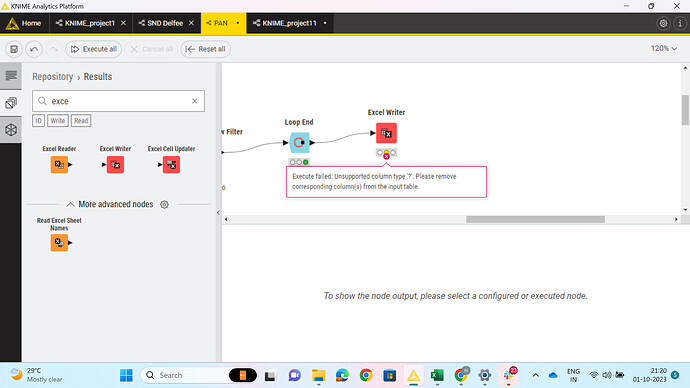
Task: Click the undo arrow icon
Action: (34, 49)
